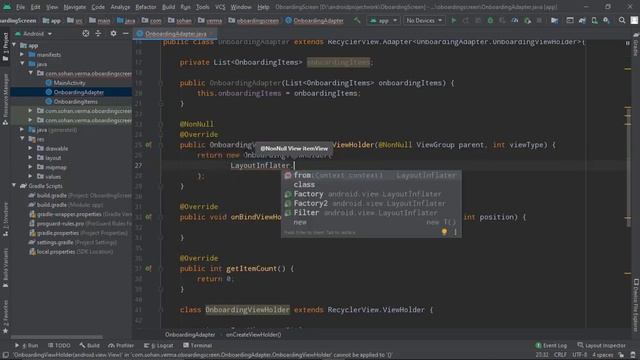Viewport: 640px width, 360px height.
Task: Toggle the Resource Manager side tab
Action: tap(5, 100)
